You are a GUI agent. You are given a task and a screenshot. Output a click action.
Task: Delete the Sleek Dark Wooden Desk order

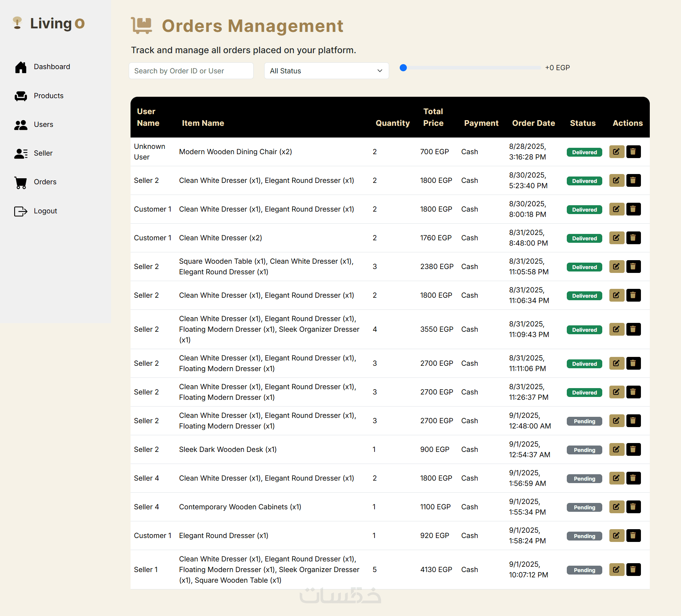point(633,449)
